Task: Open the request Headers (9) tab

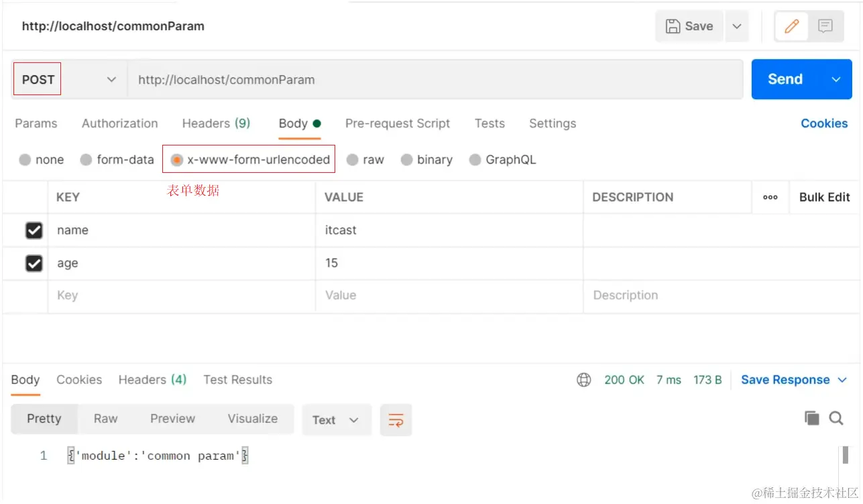Action: pyautogui.click(x=216, y=123)
